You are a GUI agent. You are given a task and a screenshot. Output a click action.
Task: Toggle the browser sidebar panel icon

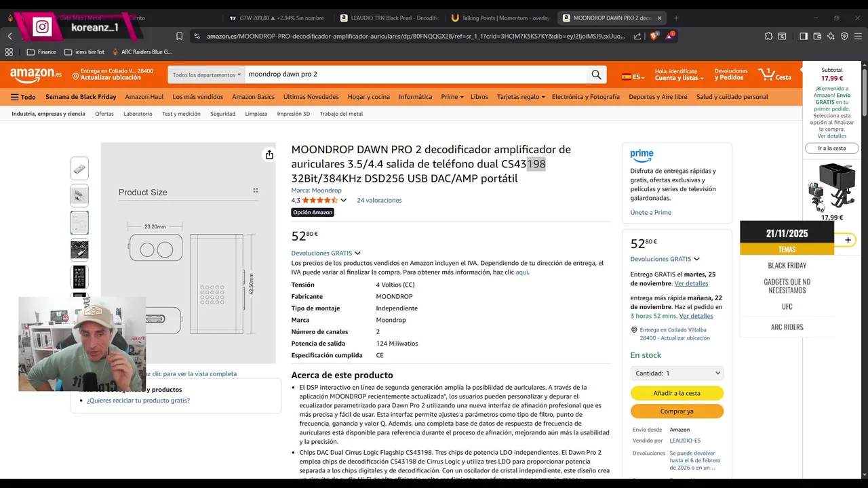click(804, 36)
